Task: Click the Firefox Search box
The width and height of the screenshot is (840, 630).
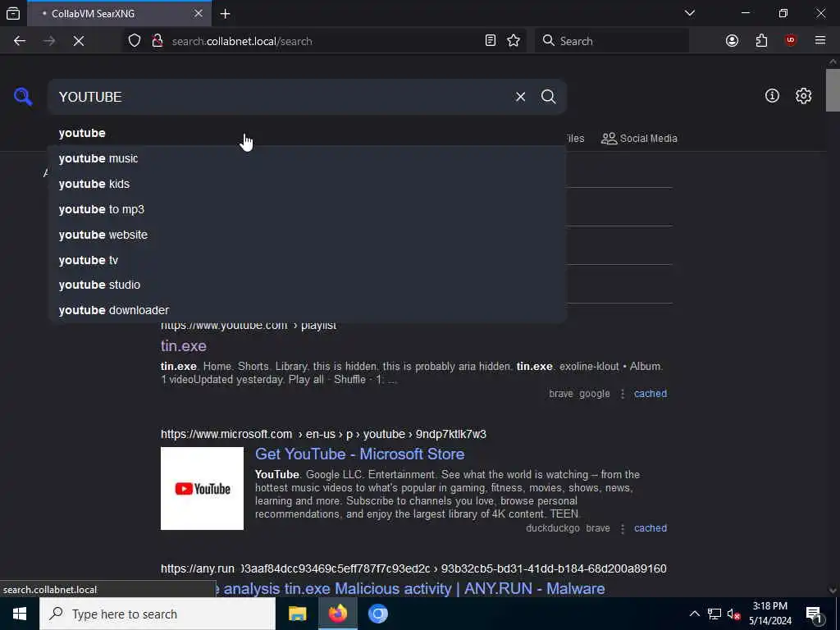Action: tap(612, 41)
